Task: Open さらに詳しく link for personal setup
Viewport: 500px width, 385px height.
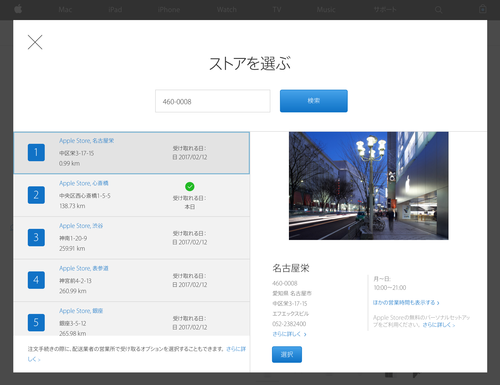Action: click(x=439, y=325)
